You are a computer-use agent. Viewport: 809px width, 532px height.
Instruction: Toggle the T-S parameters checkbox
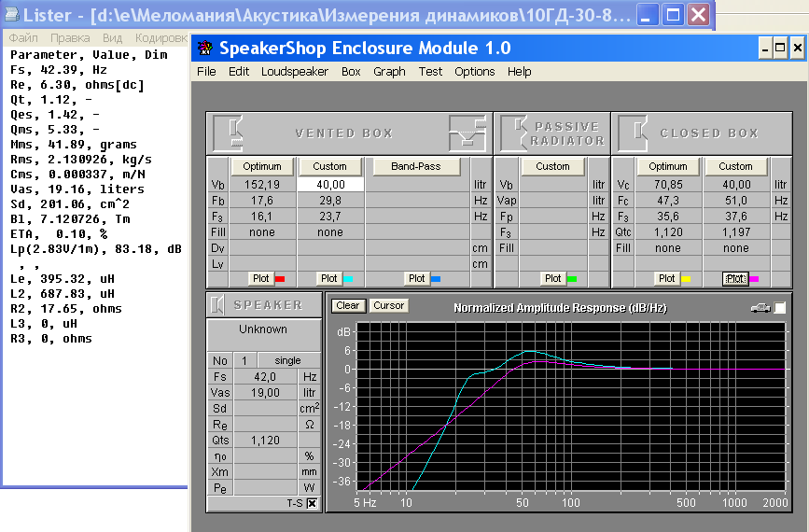point(312,503)
